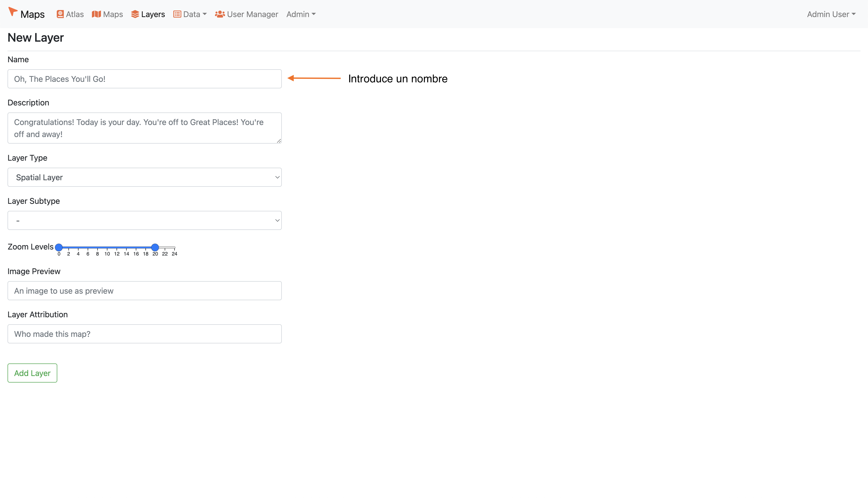The width and height of the screenshot is (868, 498).
Task: Expand the Data dropdown menu
Action: (190, 14)
